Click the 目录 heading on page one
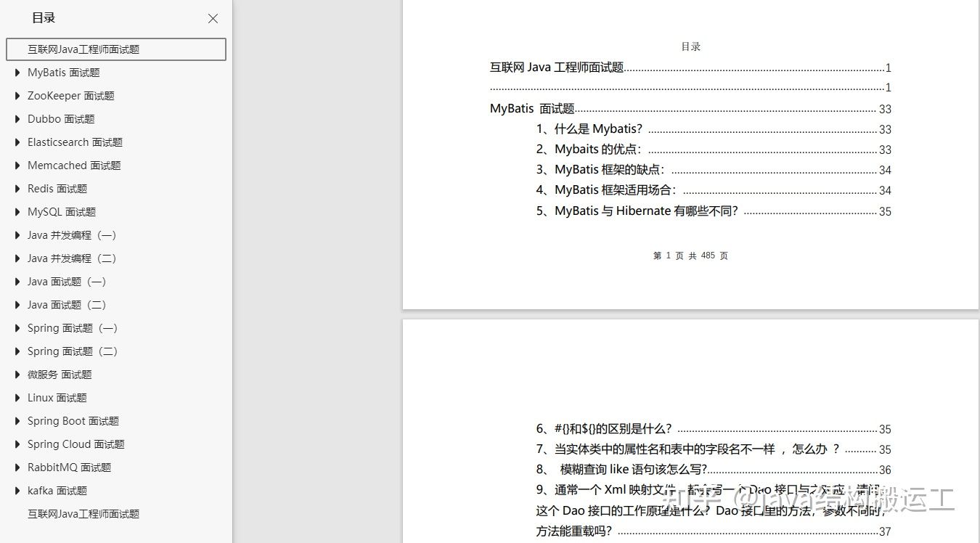The width and height of the screenshot is (980, 543). (690, 46)
